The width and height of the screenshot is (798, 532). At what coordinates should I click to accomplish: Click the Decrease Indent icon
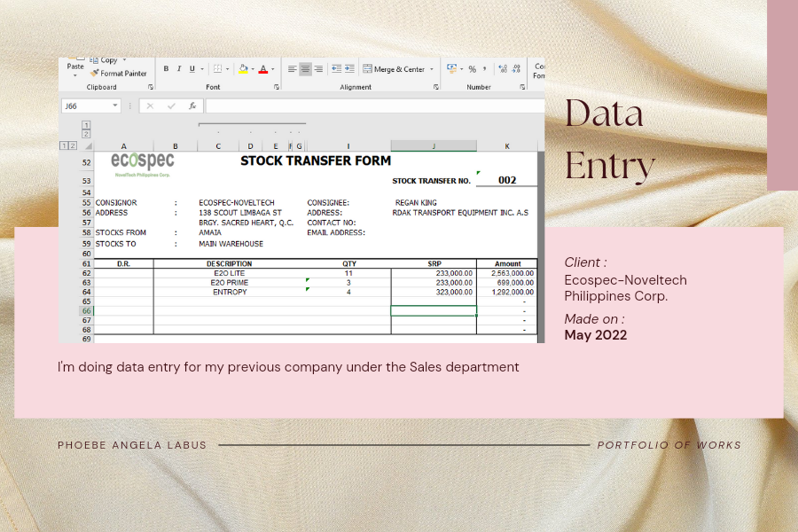[336, 69]
